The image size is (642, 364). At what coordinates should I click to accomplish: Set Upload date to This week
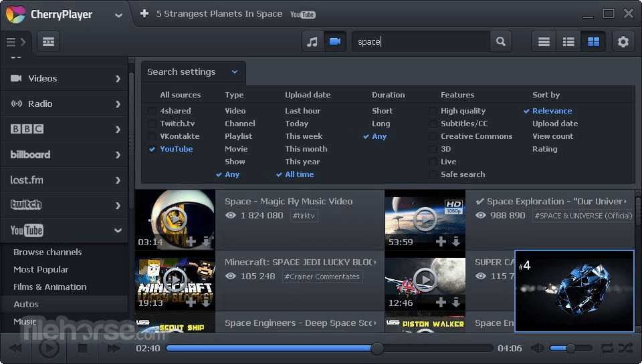(x=304, y=136)
